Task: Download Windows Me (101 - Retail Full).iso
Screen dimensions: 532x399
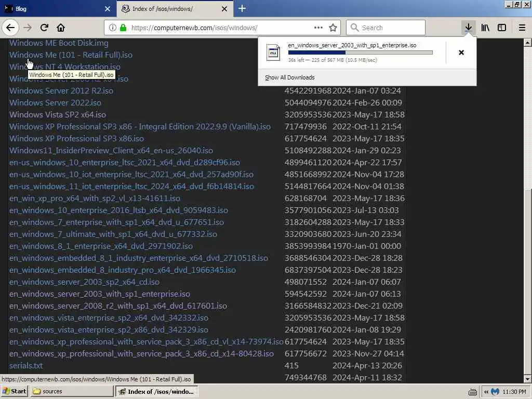Action: coord(71,55)
